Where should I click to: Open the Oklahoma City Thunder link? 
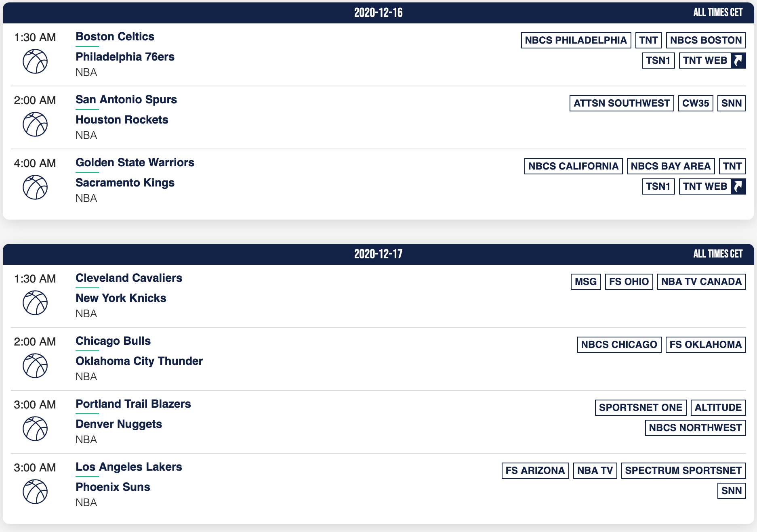pos(139,361)
